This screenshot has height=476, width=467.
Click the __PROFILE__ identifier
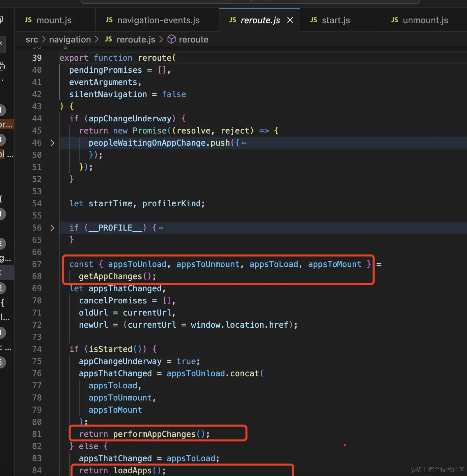point(115,228)
